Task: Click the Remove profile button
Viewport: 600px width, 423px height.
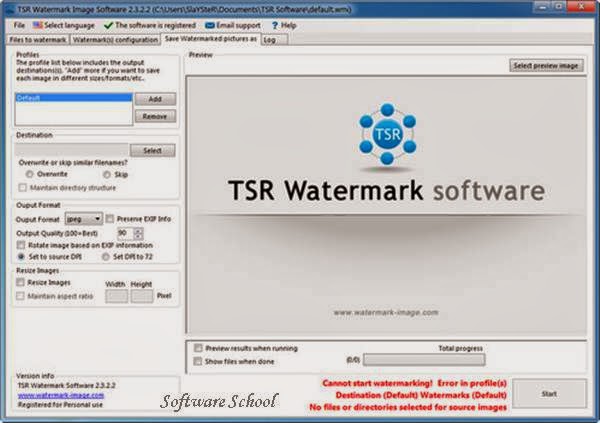Action: (x=155, y=116)
